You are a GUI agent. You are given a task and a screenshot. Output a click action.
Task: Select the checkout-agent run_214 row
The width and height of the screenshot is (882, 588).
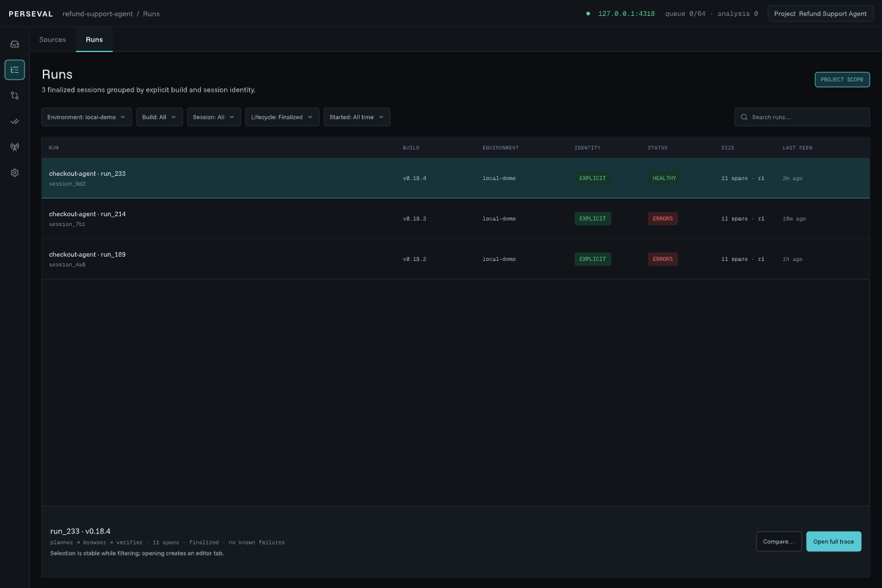coord(456,219)
